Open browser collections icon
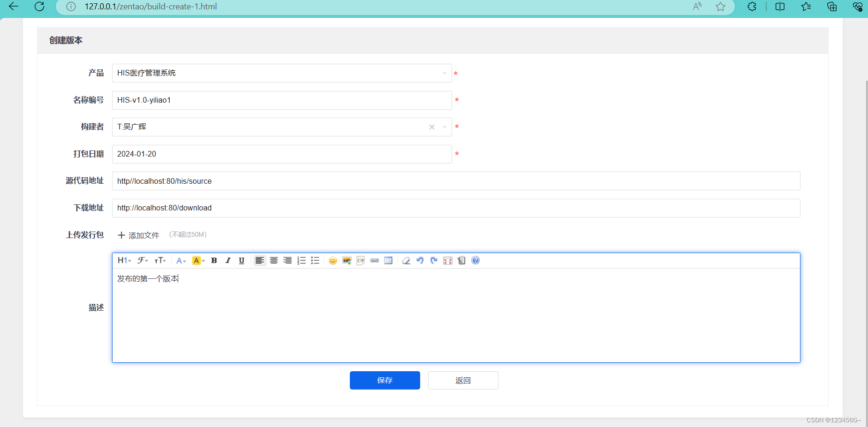868x427 pixels. (832, 7)
